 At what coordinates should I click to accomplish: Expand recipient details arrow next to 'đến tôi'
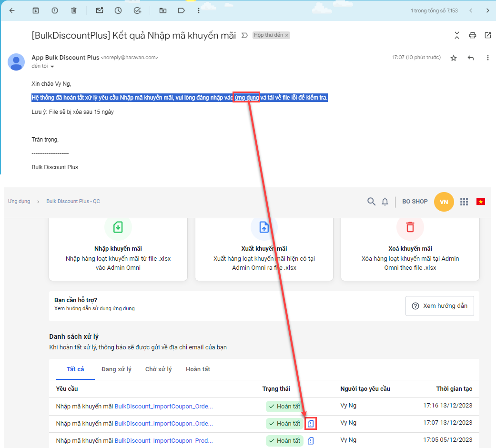click(x=52, y=67)
